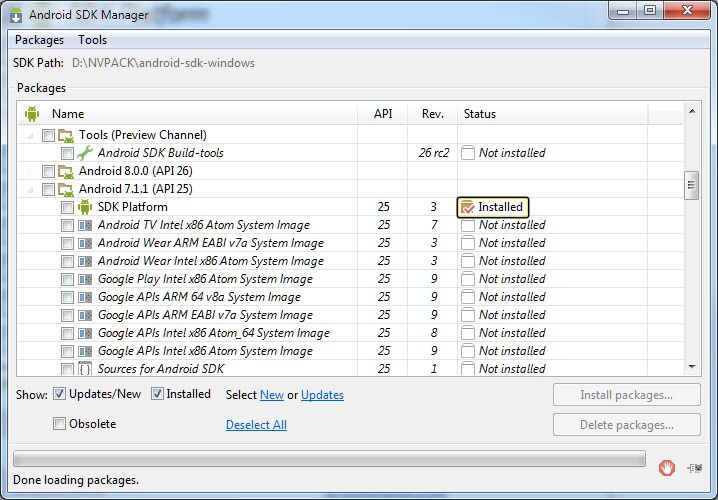Open the Packages menu
The width and height of the screenshot is (718, 500).
click(x=39, y=40)
